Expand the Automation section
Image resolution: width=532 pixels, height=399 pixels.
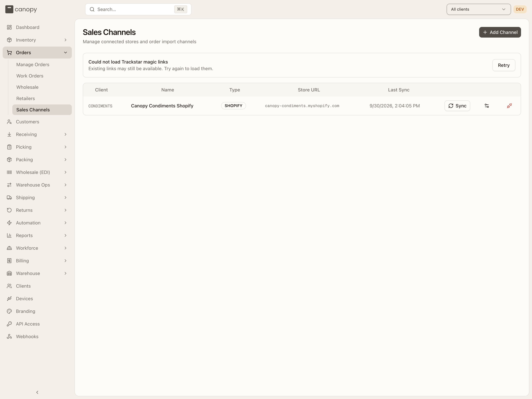pyautogui.click(x=37, y=223)
